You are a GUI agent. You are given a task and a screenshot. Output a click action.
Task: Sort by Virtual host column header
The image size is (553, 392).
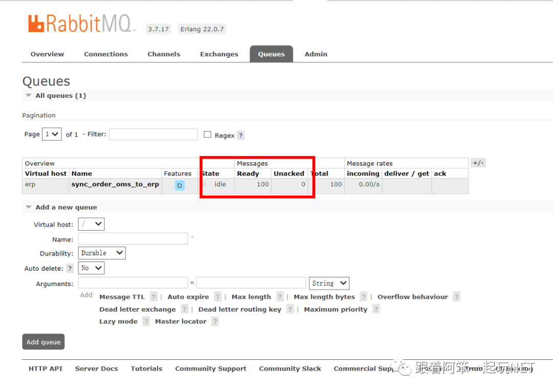click(46, 173)
